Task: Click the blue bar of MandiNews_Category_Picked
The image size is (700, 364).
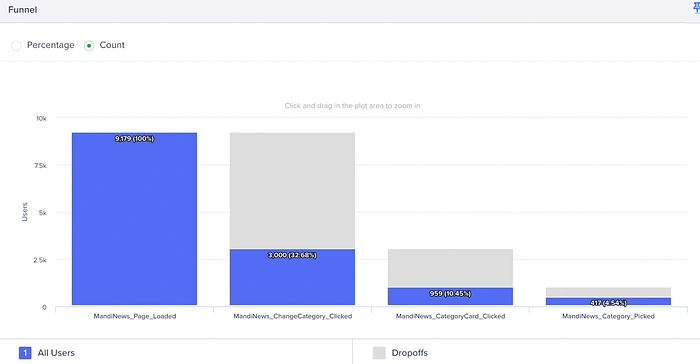Action: [608, 301]
